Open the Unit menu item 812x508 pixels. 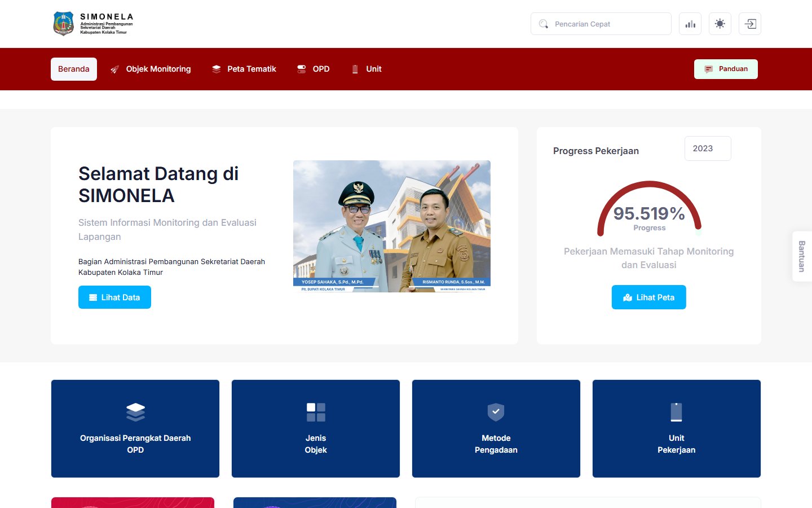click(x=367, y=69)
